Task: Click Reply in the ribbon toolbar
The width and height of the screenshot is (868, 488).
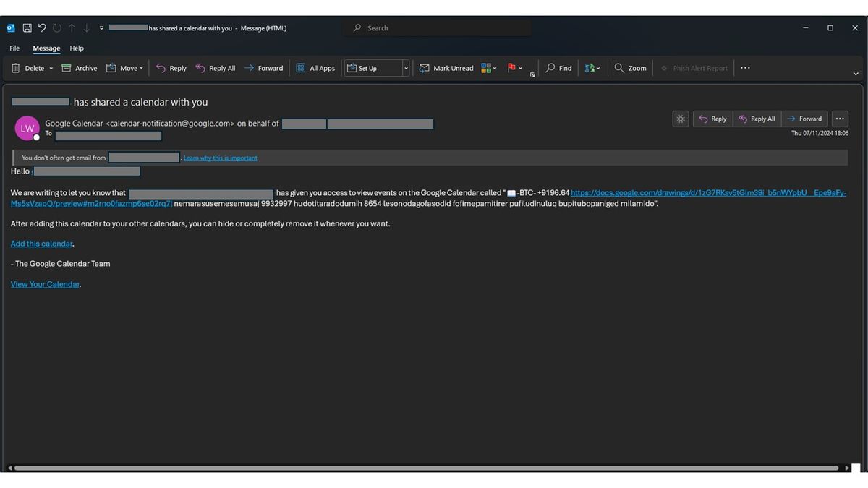Action: pos(171,68)
